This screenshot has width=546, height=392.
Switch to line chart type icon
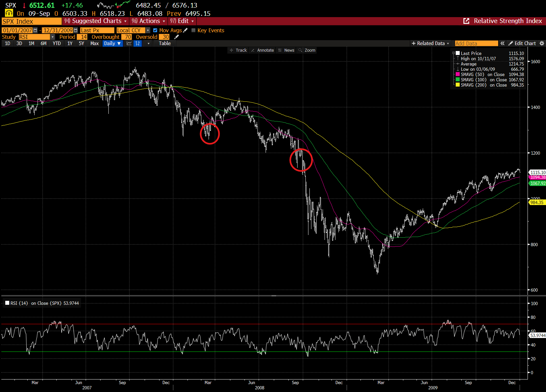point(129,43)
